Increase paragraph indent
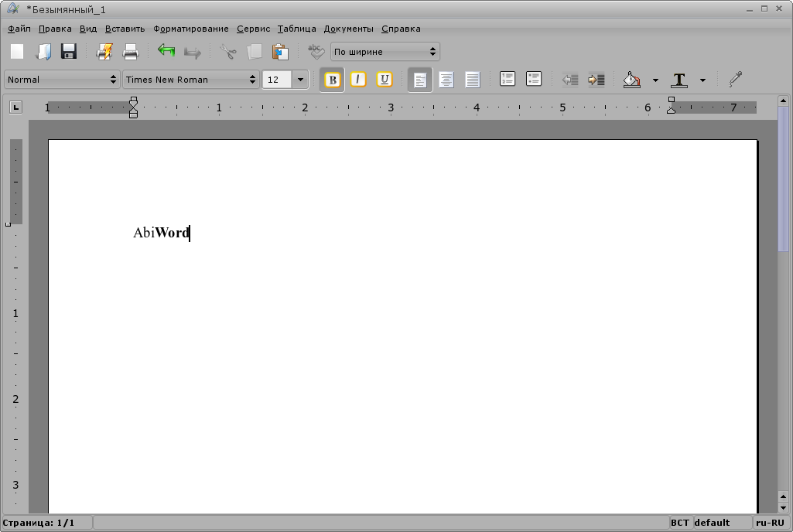Screen dimensions: 793x532 596,80
